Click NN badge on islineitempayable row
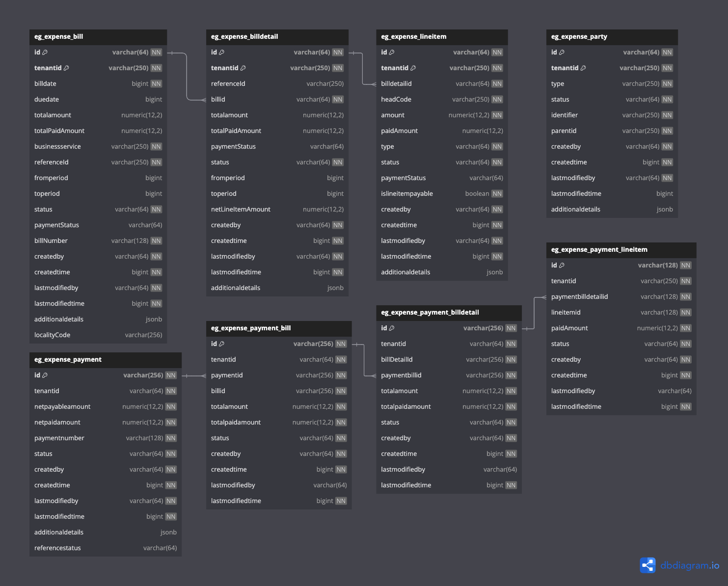The image size is (728, 586). pyautogui.click(x=497, y=193)
